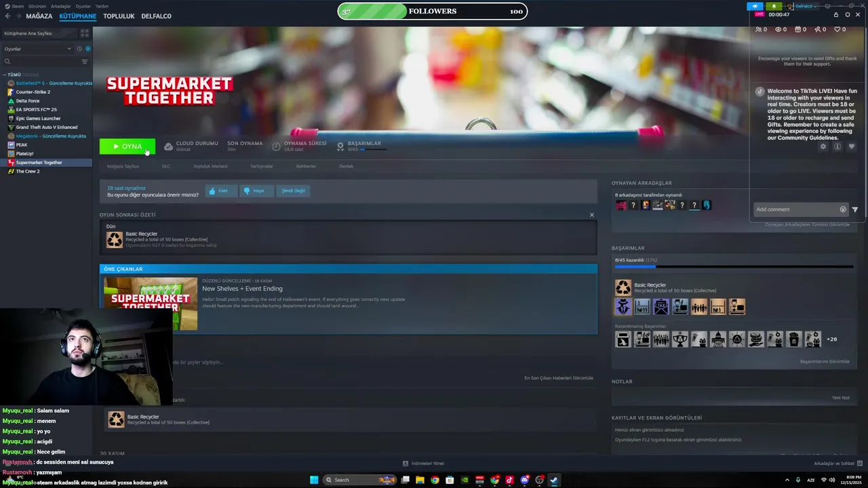Screen dimensions: 868x488
Task: Click the heart icon under welcome message
Action: pos(852,146)
